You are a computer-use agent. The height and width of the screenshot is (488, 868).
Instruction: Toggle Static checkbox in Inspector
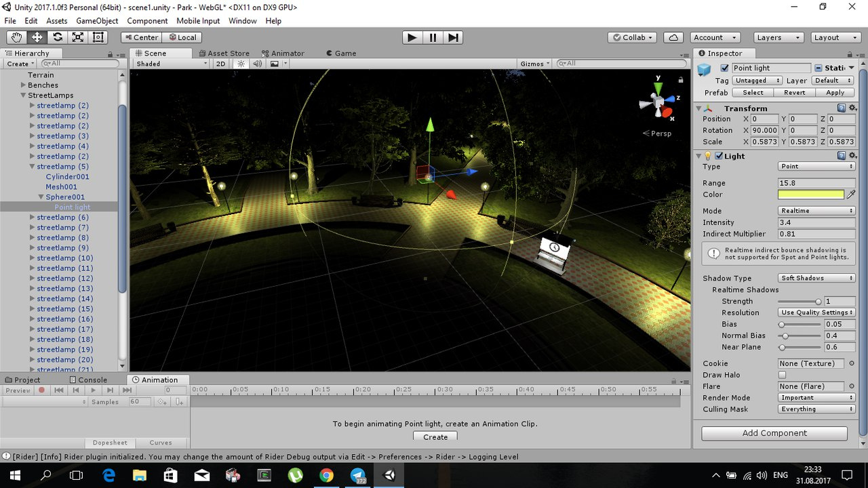[x=819, y=68]
